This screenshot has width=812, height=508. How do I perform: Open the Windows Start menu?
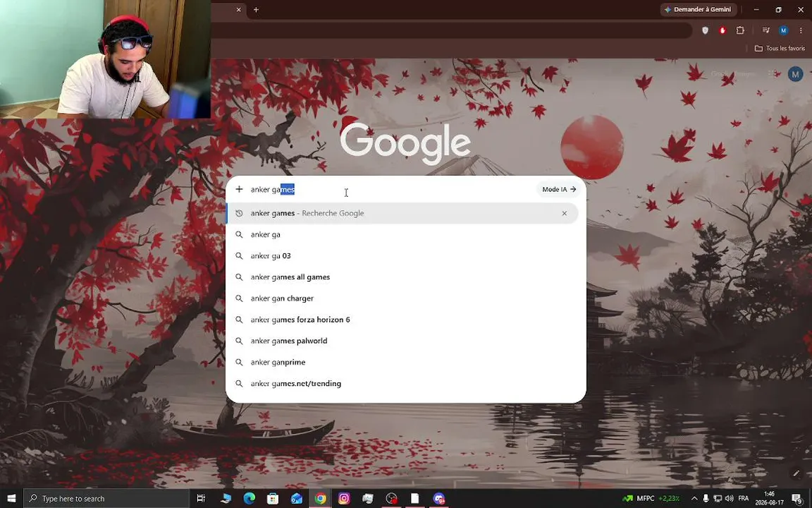(11, 498)
